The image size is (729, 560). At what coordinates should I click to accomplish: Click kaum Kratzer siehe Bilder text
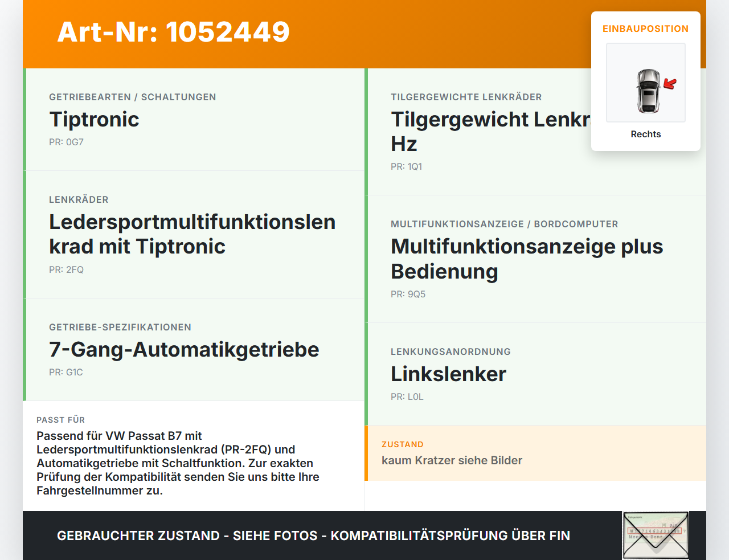(452, 460)
